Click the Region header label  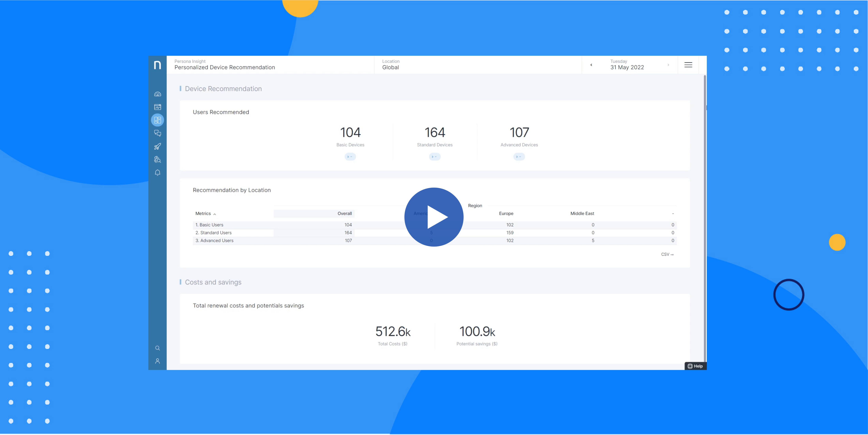pyautogui.click(x=475, y=206)
